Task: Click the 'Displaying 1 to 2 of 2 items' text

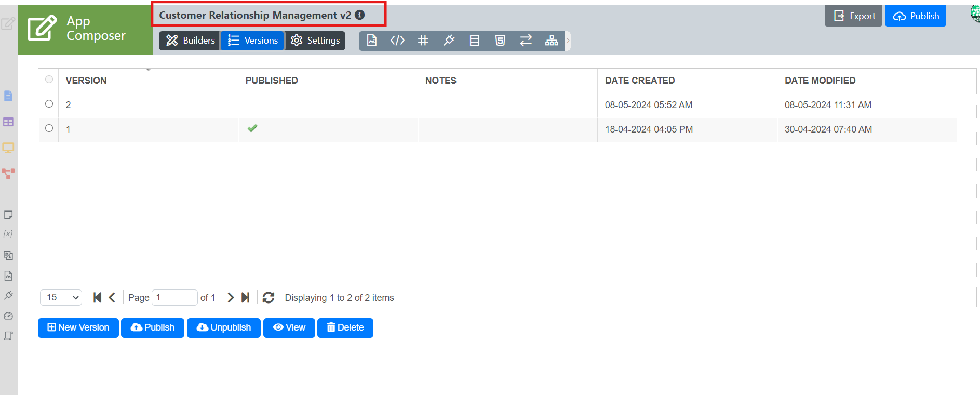Action: [340, 298]
